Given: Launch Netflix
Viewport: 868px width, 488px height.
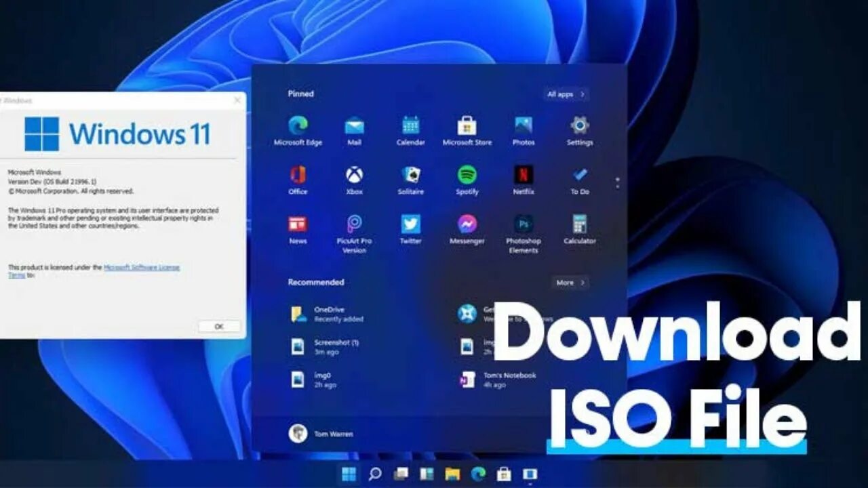Looking at the screenshot, I should click(523, 180).
